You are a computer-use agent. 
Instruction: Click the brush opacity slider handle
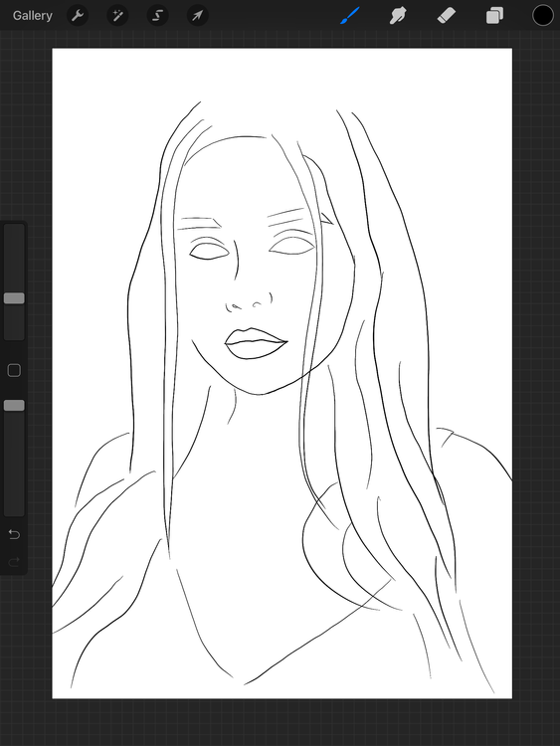tap(14, 406)
